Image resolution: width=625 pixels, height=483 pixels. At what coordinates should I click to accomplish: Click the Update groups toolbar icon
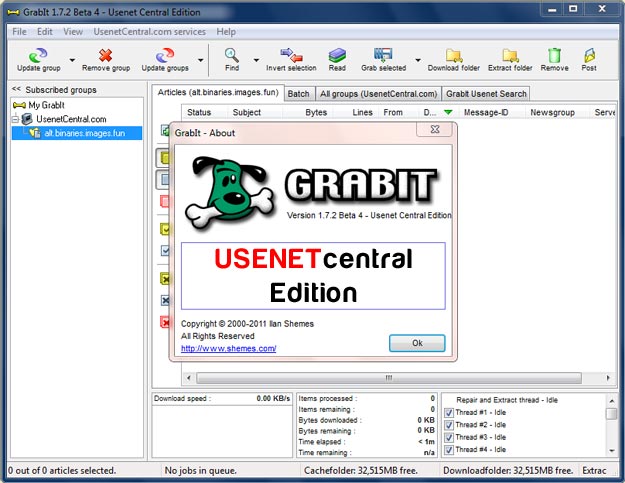165,55
